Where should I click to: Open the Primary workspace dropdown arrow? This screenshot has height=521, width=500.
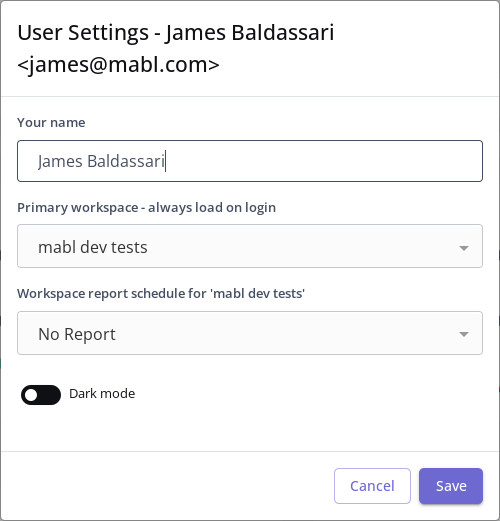pos(464,248)
